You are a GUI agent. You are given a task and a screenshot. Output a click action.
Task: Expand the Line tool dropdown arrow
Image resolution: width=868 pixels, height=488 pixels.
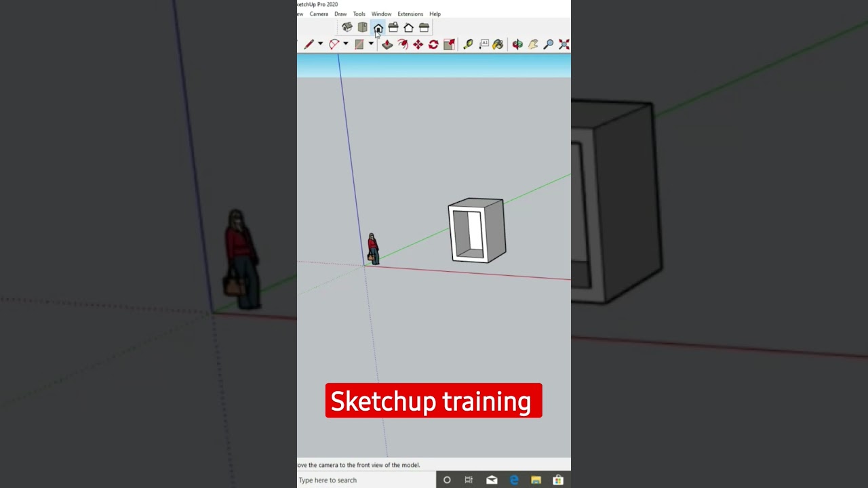coord(320,44)
